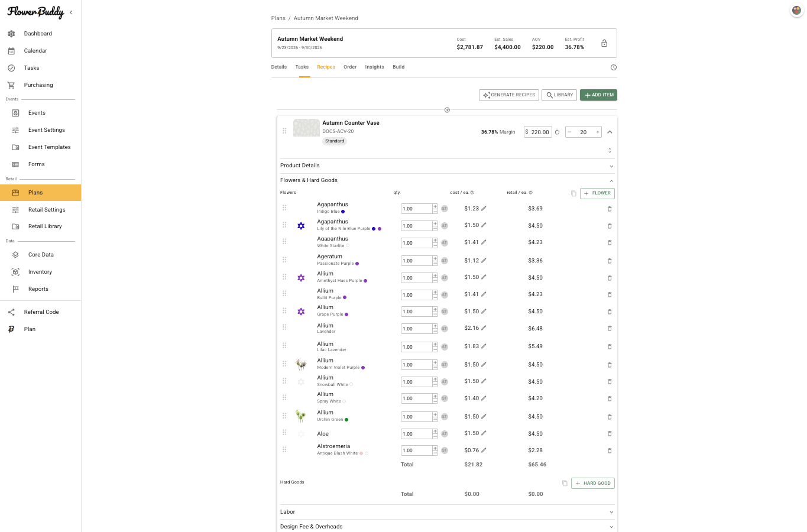Viewport: 807px width, 532px height.
Task: Insert item using the plus circle divider
Action: [447, 110]
